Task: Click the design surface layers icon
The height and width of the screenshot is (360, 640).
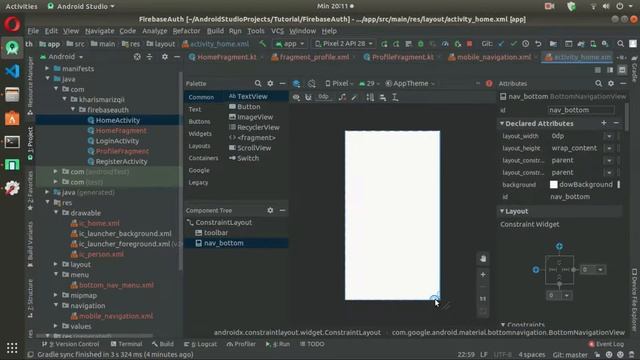Action: pos(297,84)
